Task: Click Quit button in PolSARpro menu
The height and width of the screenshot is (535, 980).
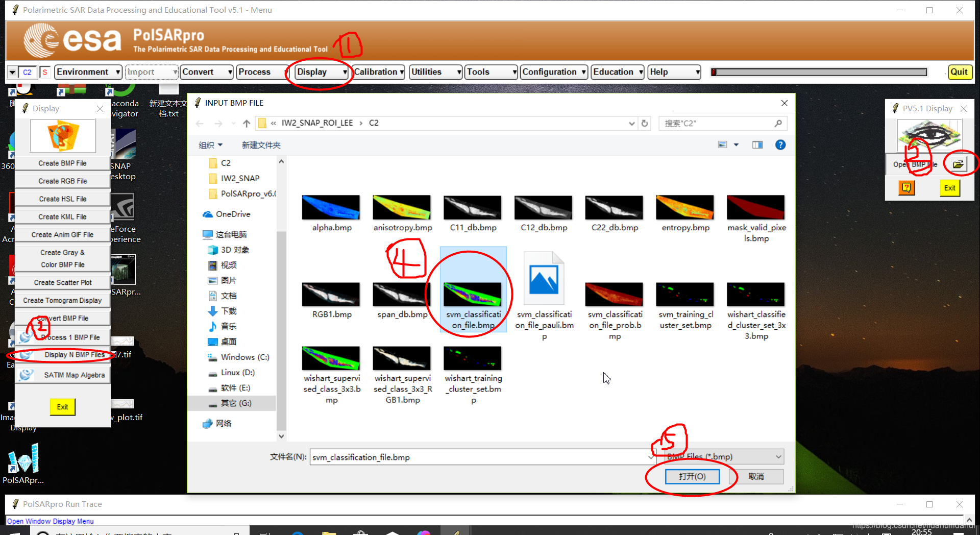Action: pyautogui.click(x=959, y=72)
